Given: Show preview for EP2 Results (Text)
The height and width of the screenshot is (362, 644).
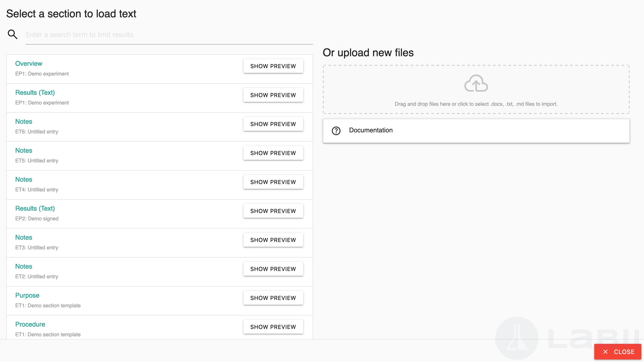Looking at the screenshot, I should pos(273,211).
